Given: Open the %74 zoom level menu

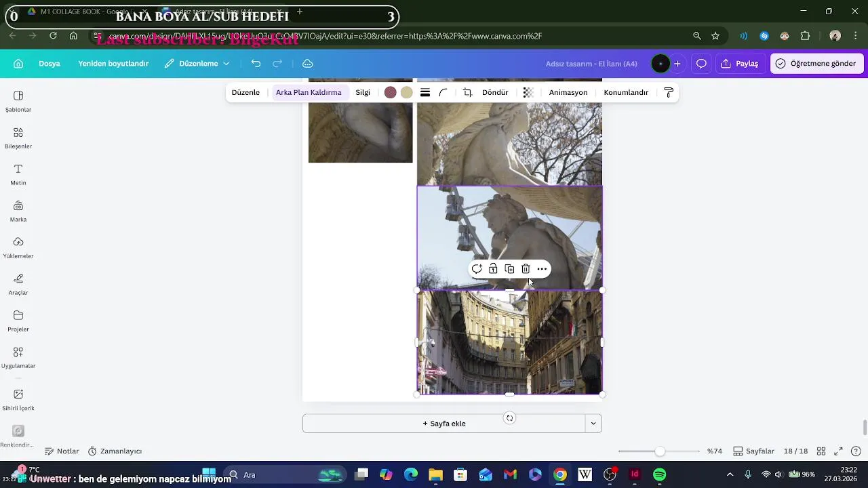Looking at the screenshot, I should [x=715, y=451].
